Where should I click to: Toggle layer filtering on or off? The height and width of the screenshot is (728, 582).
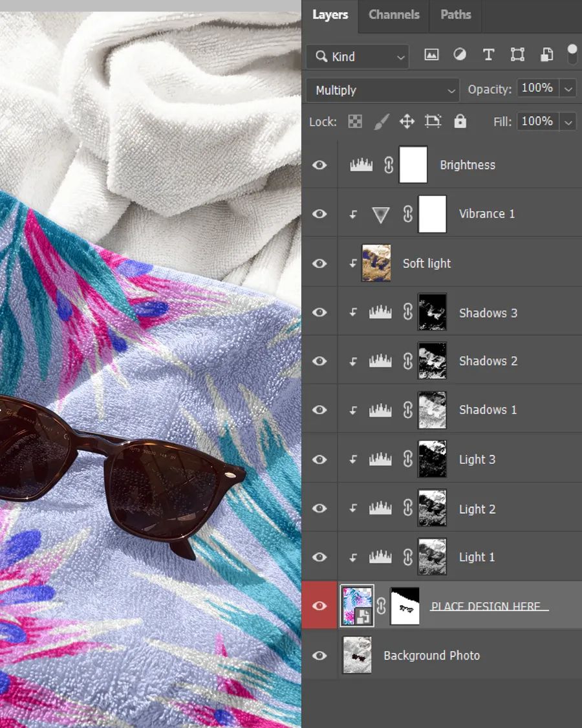click(x=572, y=54)
